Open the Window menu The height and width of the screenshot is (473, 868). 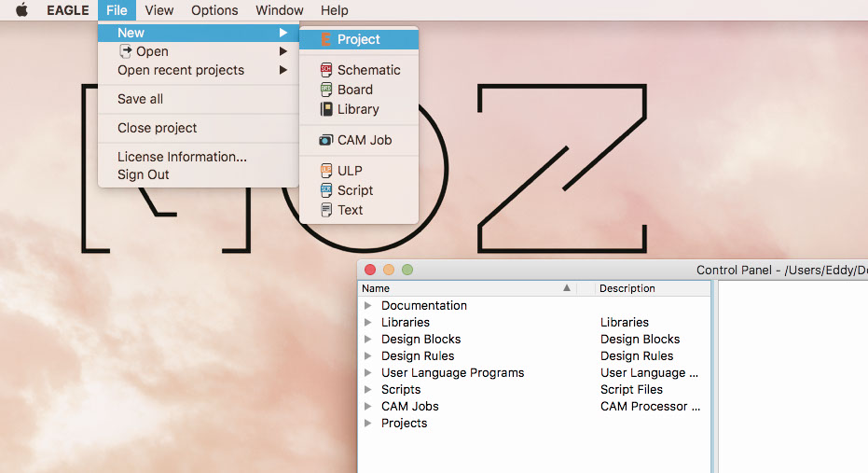[x=279, y=10]
